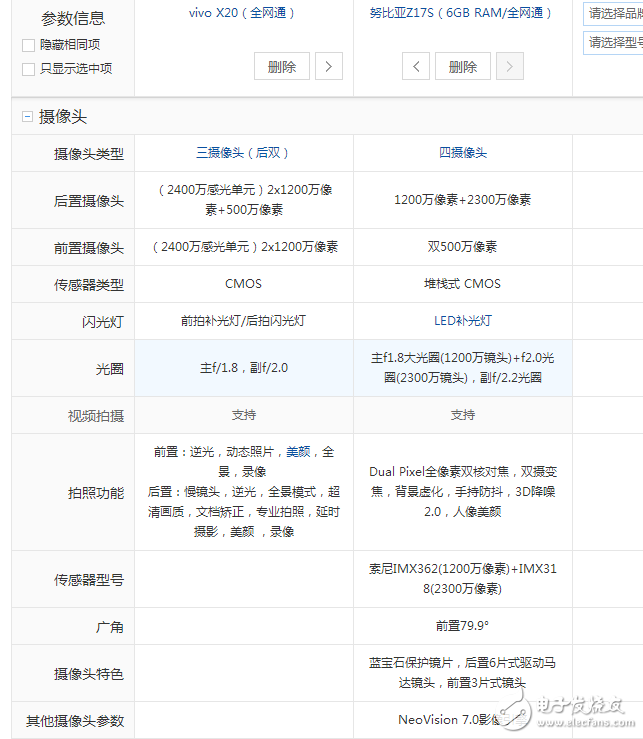Click the 双500万像素 front camera cell
This screenshot has width=643, height=739.
click(x=462, y=246)
